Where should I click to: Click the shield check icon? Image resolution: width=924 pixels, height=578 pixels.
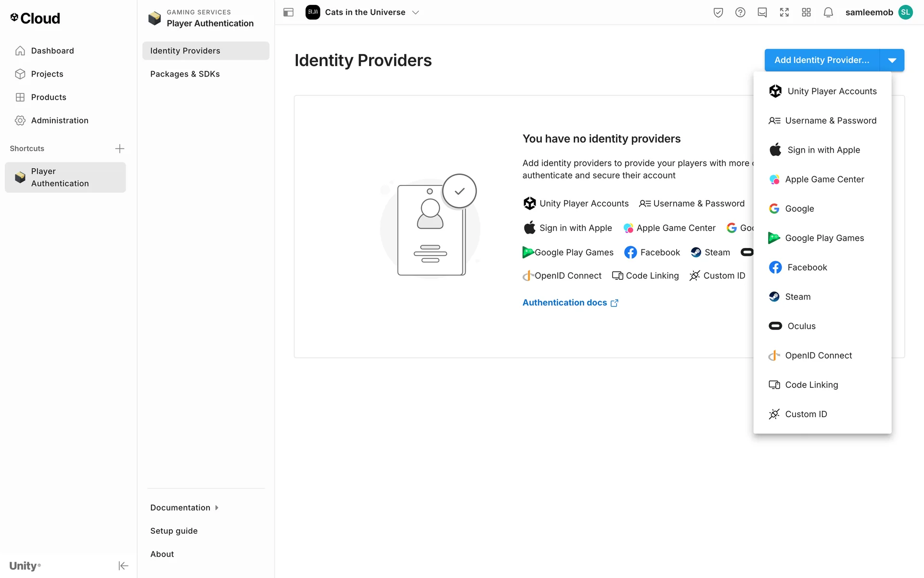click(718, 13)
